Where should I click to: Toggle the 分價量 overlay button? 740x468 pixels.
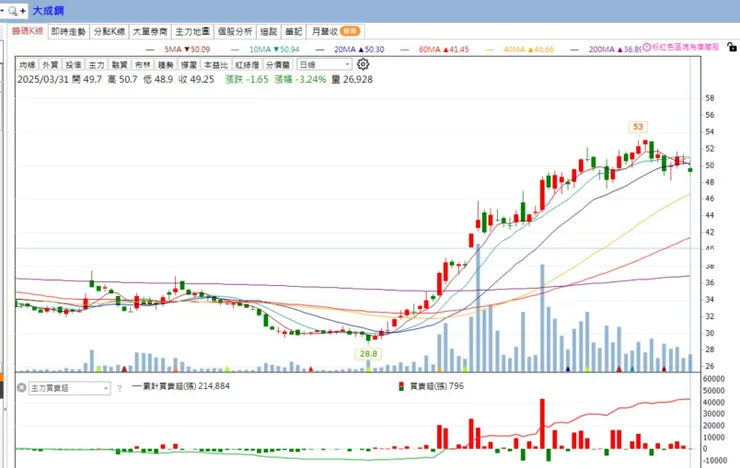pyautogui.click(x=278, y=65)
